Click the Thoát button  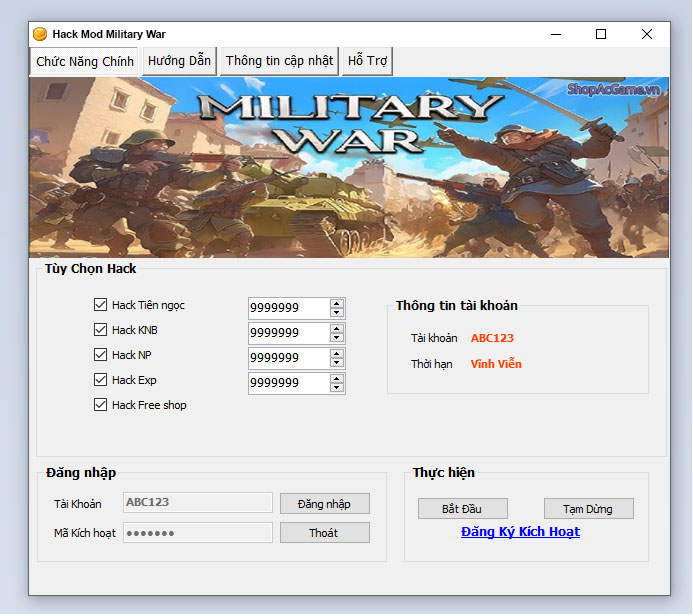pos(324,533)
